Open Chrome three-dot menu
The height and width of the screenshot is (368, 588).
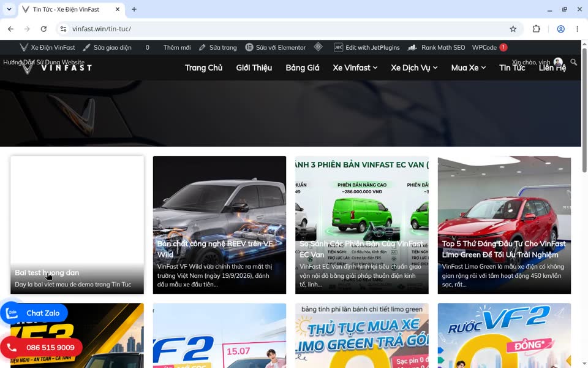[x=577, y=29]
